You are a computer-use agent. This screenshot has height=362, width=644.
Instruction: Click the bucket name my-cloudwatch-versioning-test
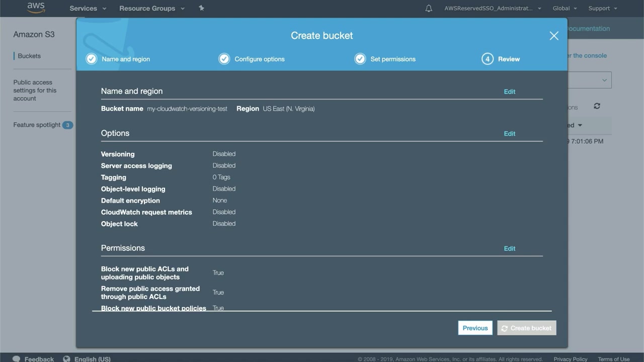(187, 109)
